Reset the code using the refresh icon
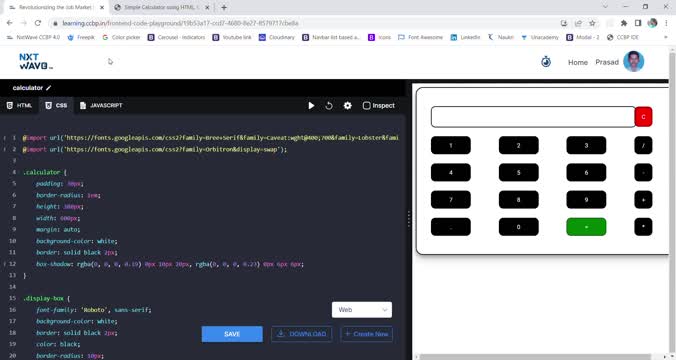Image resolution: width=676 pixels, height=360 pixels. pos(329,106)
